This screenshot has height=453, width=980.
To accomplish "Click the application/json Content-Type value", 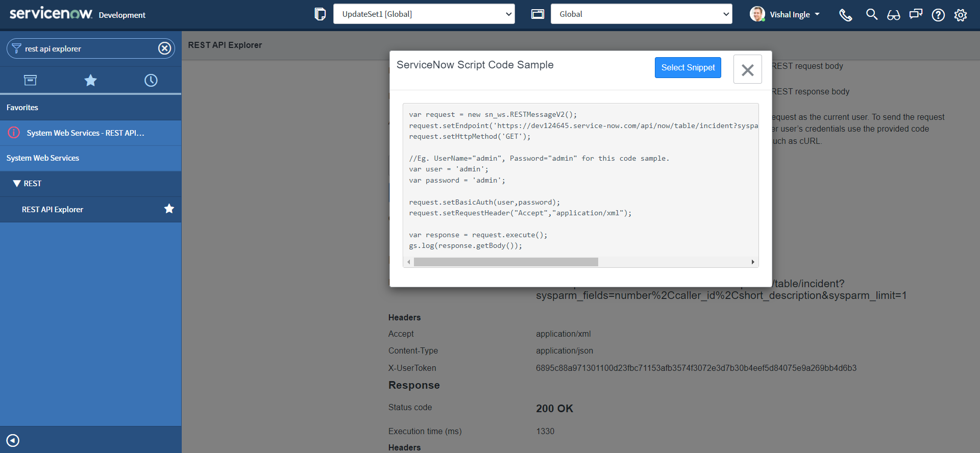I will click(x=565, y=351).
